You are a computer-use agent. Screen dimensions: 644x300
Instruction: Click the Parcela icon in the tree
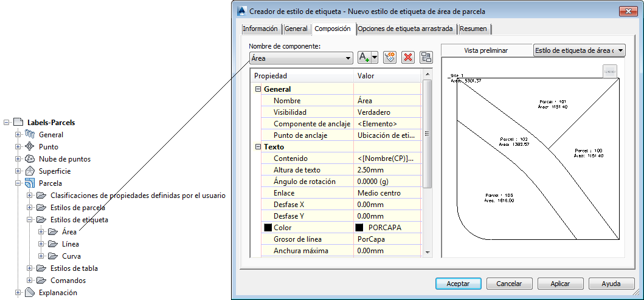point(30,183)
